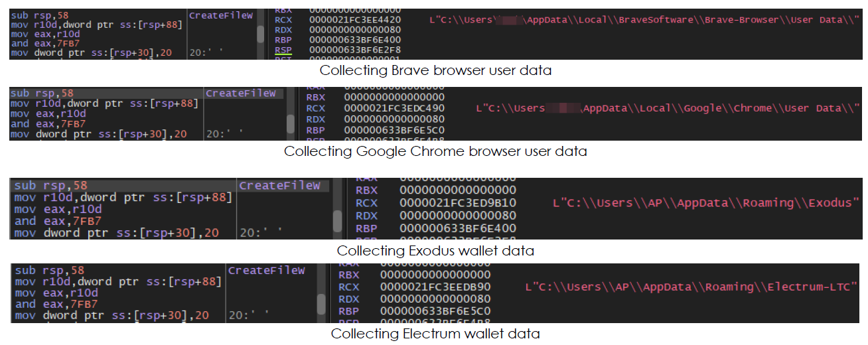
Task: Select the CreateFileW comment in the Brave panel
Action: pos(221,15)
